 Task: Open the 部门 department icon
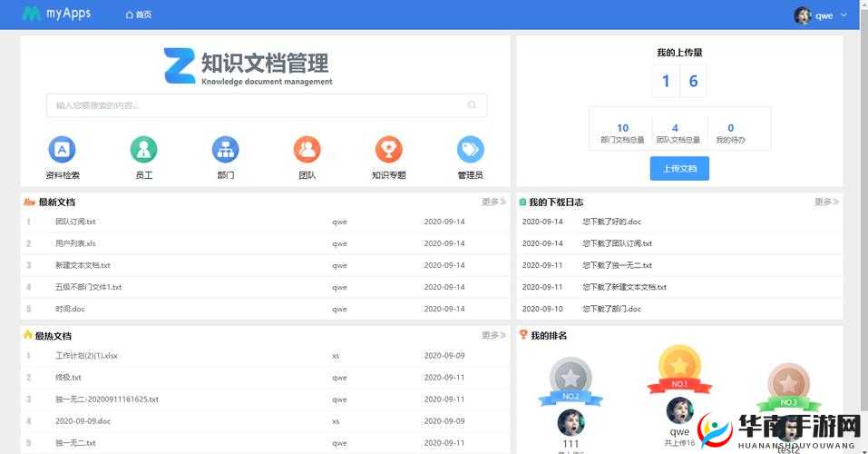click(x=225, y=149)
